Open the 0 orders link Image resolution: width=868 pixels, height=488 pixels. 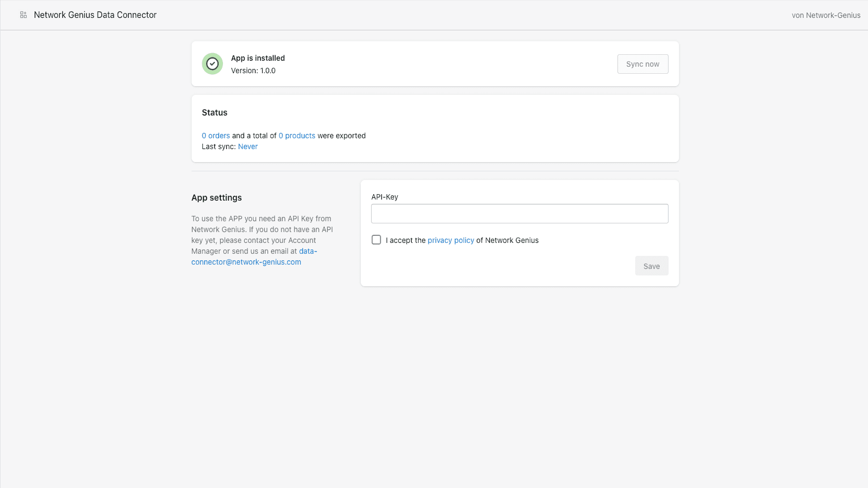tap(216, 136)
